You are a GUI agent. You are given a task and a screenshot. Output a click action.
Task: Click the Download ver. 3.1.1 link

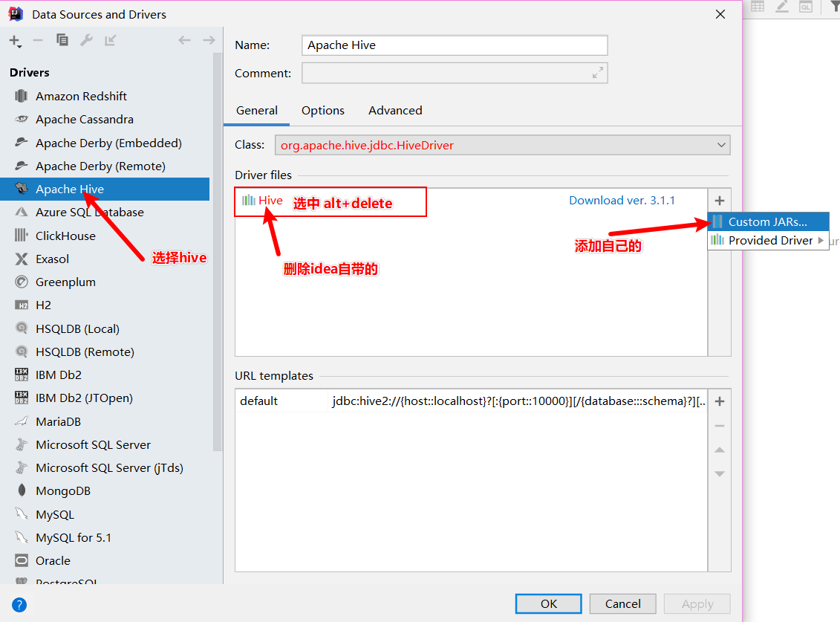[622, 200]
